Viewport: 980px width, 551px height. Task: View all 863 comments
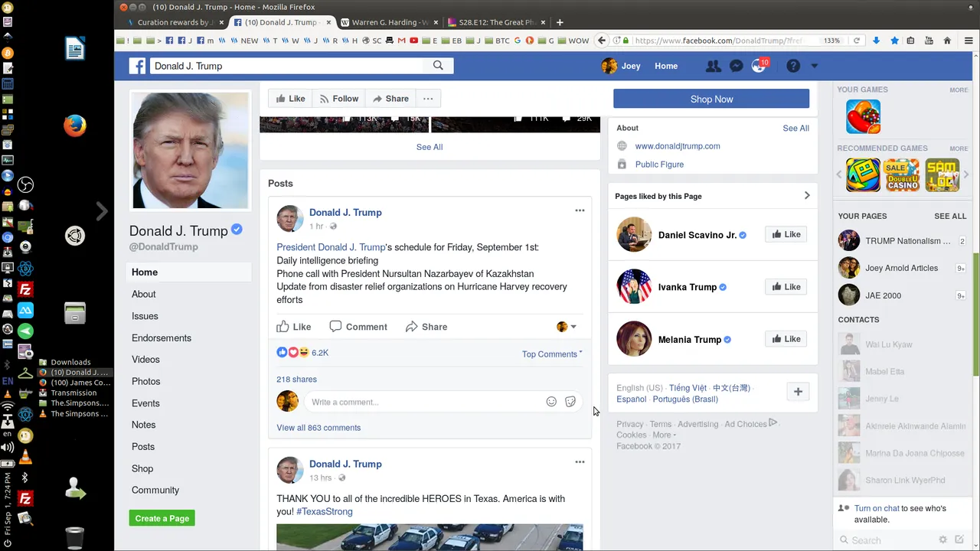coord(318,428)
